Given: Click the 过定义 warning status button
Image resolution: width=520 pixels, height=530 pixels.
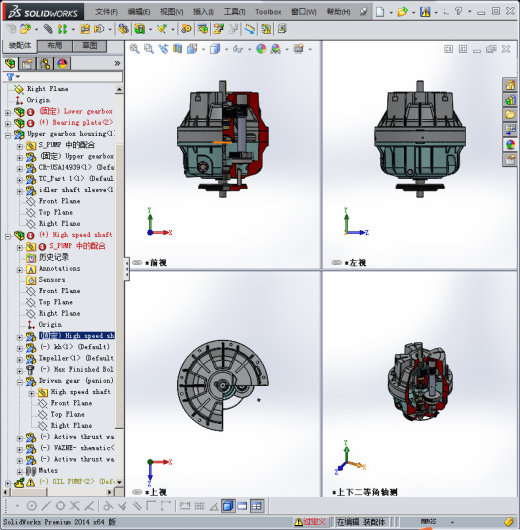Looking at the screenshot, I should coord(310,522).
